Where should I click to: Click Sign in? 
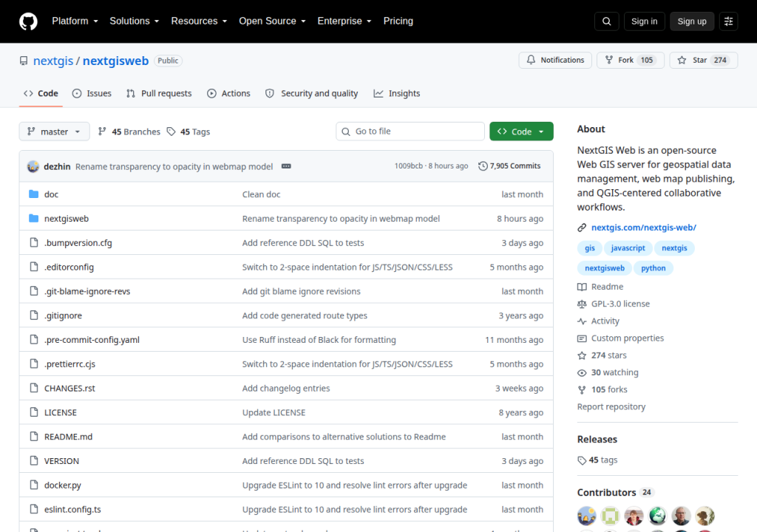pyautogui.click(x=644, y=21)
